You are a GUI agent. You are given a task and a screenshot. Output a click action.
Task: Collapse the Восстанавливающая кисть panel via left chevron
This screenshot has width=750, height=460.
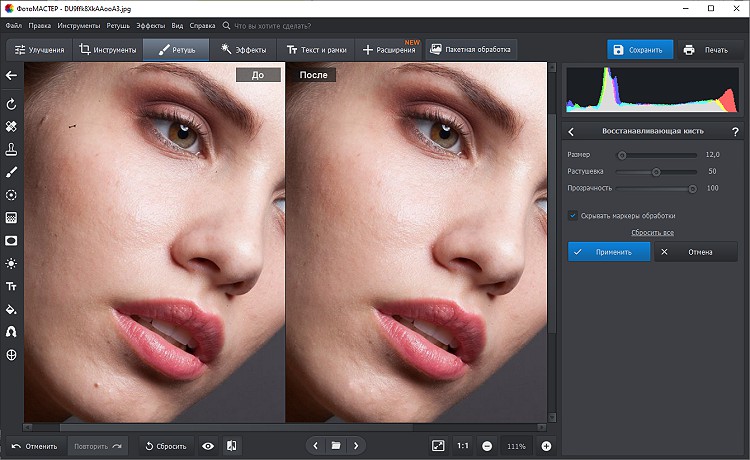coord(571,131)
